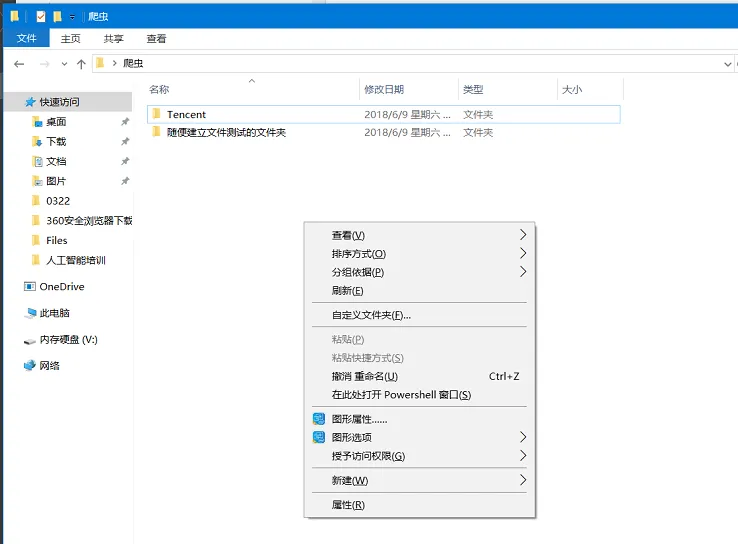738x544 pixels.
Task: Click the up-one-level arrow icon
Action: coord(81,64)
